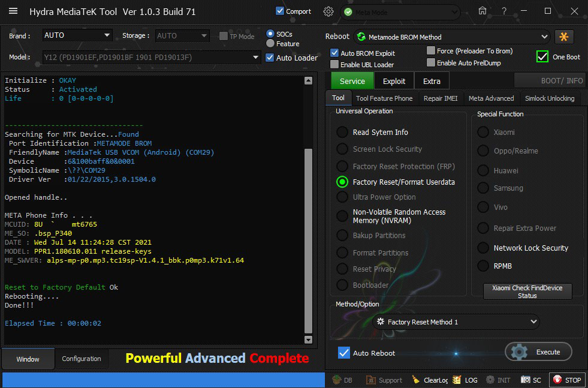
Task: Open the help question mark icon
Action: 504,11
